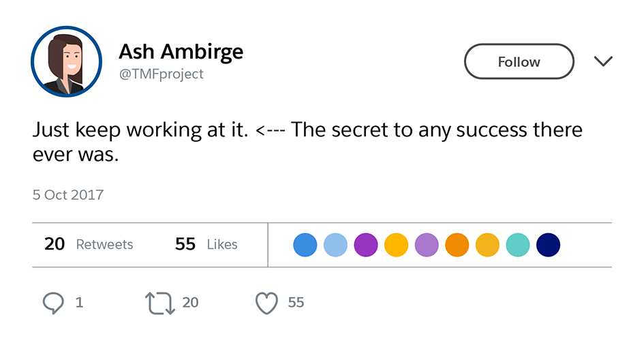
Task: View the 20 Retweets list
Action: coord(89,244)
